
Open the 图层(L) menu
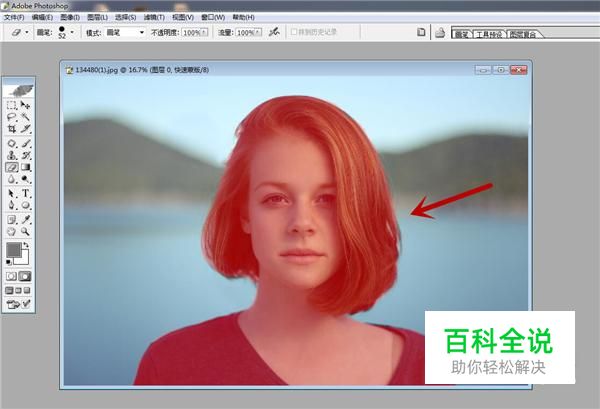(97, 18)
